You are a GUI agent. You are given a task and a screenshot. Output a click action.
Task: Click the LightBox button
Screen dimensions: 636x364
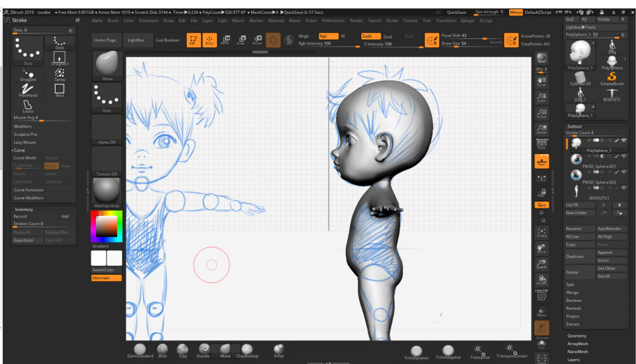point(136,40)
